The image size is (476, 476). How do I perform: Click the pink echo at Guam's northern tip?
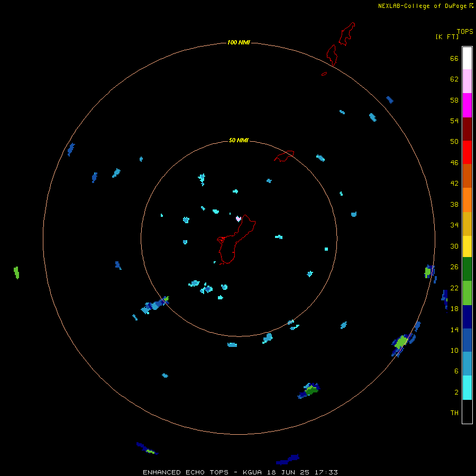click(239, 218)
